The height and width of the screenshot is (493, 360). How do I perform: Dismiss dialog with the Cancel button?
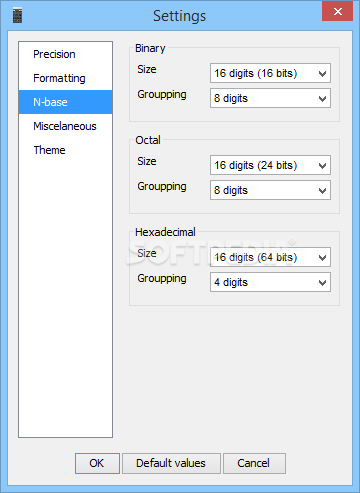pos(254,463)
